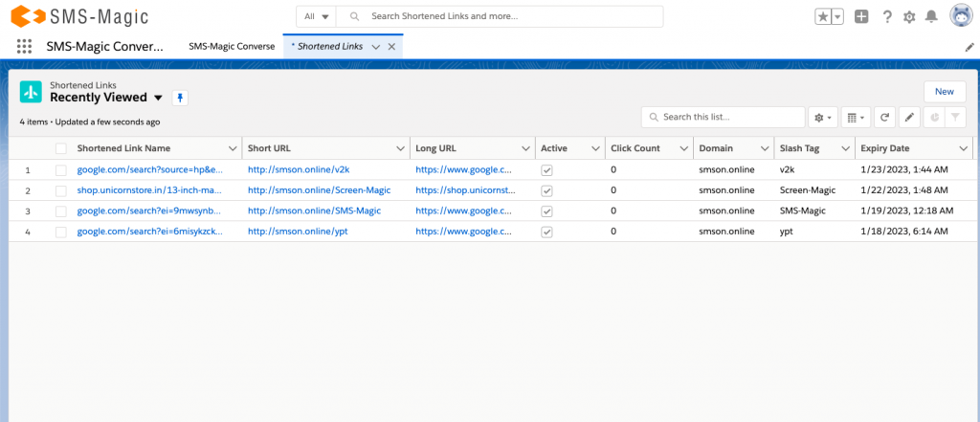The width and height of the screenshot is (980, 422).
Task: Open the Display As table icon
Action: [x=856, y=117]
